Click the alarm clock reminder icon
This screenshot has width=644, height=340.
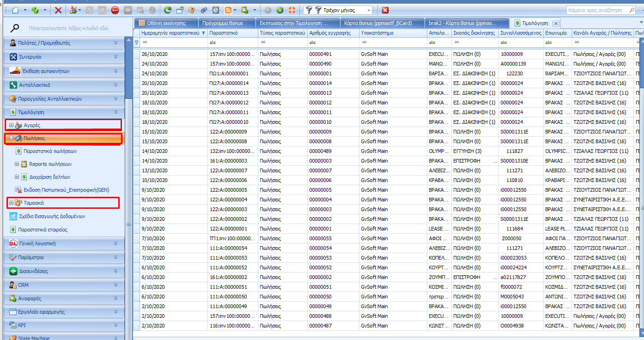point(216,10)
